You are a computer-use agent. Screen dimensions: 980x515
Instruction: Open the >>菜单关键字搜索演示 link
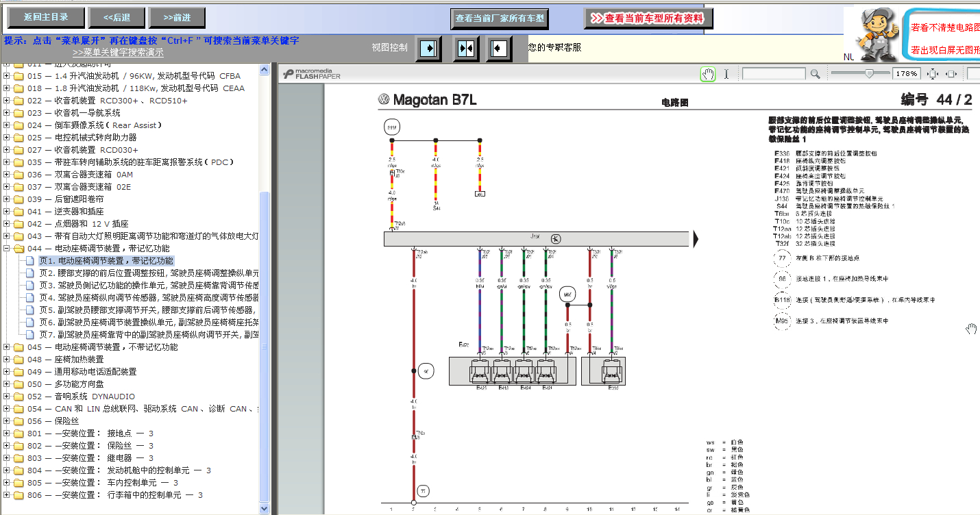click(x=118, y=52)
